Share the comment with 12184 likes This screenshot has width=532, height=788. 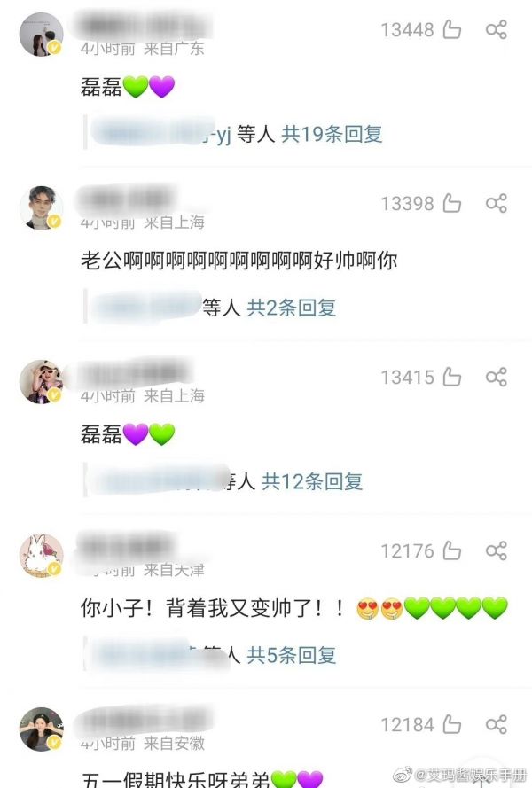pyautogui.click(x=497, y=725)
